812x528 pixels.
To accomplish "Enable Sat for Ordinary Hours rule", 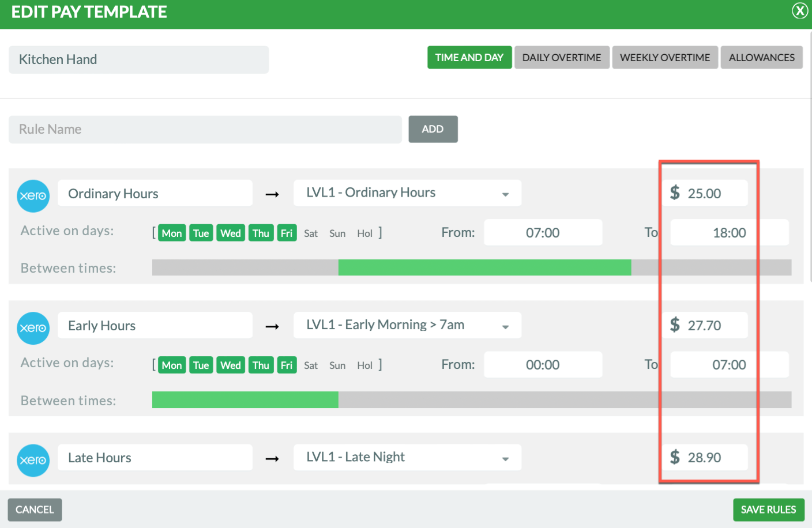I will 311,233.
